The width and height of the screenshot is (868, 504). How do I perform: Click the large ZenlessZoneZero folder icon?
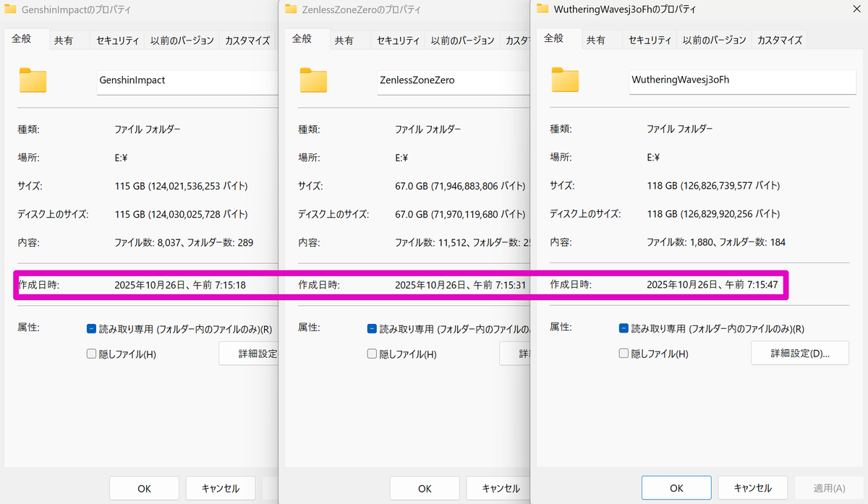coord(313,80)
